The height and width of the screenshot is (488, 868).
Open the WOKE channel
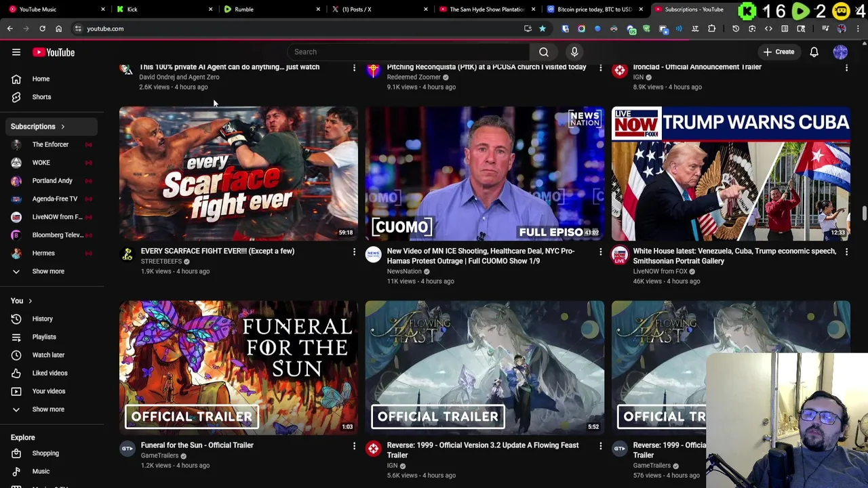click(x=51, y=163)
